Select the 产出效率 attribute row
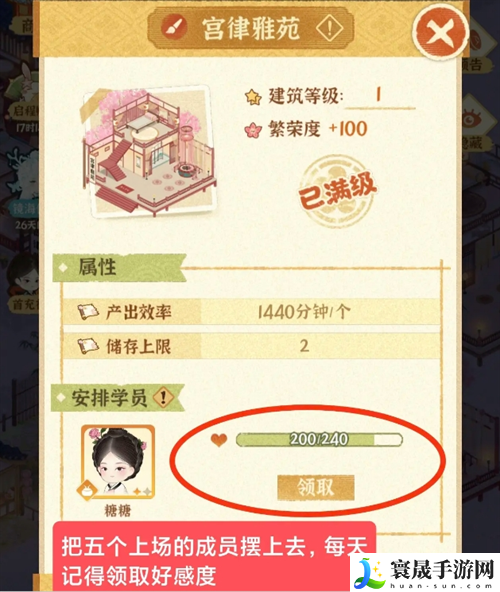The image size is (500, 592). [252, 312]
